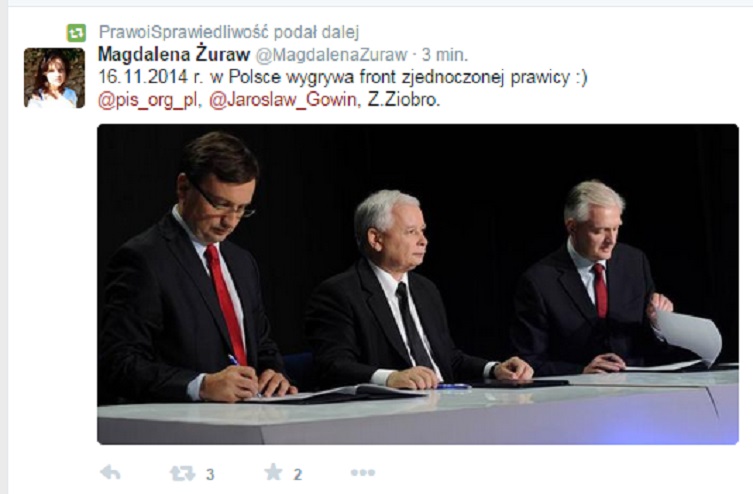Click the 3 min. timestamp
The image size is (753, 494).
tap(445, 55)
